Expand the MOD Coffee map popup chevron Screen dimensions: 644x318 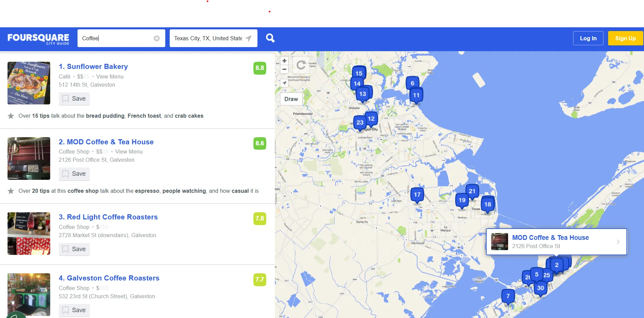tap(618, 242)
